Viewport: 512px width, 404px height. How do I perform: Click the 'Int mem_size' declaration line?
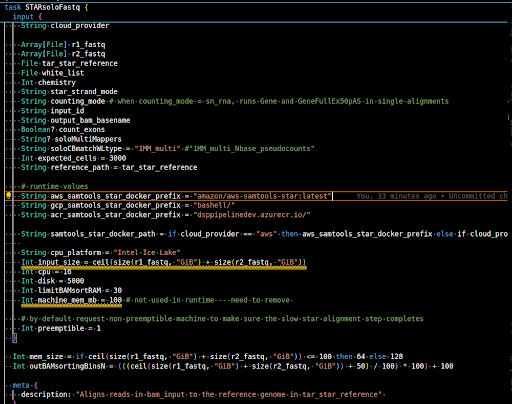(208, 357)
